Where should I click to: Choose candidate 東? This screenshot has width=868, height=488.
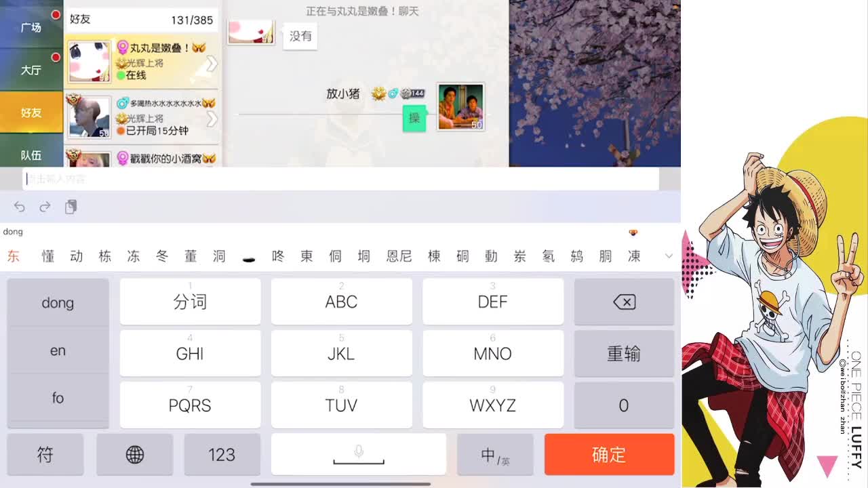click(x=307, y=256)
